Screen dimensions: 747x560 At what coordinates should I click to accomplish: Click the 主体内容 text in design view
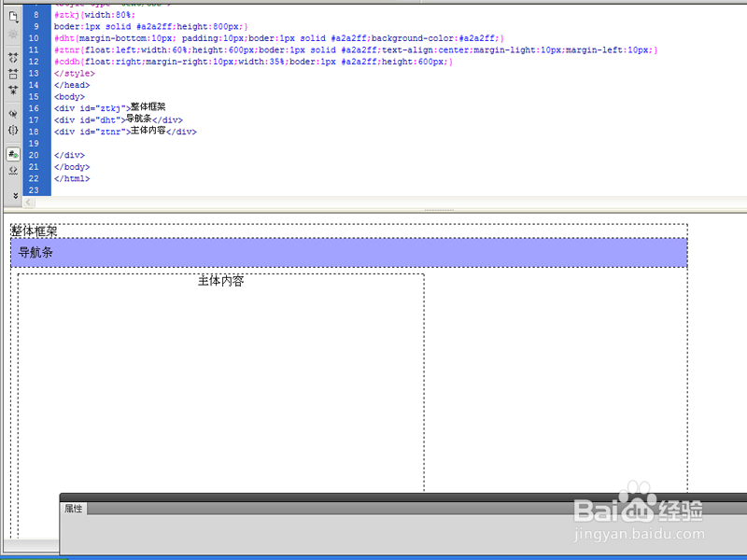[220, 281]
